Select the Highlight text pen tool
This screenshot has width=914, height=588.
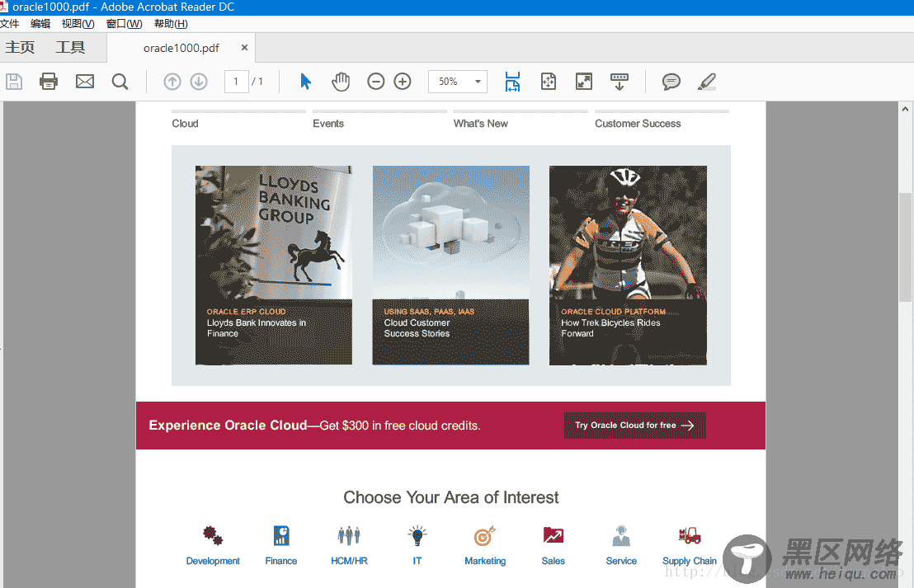[x=707, y=82]
